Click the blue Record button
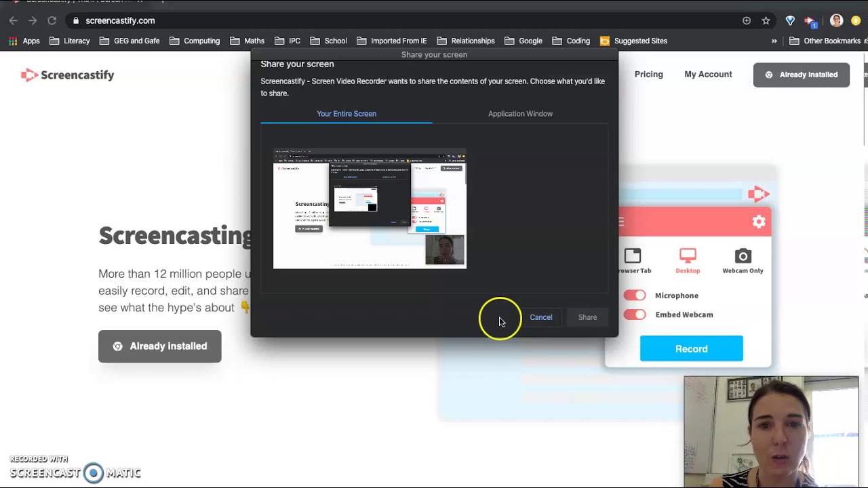The height and width of the screenshot is (488, 868). 691,348
